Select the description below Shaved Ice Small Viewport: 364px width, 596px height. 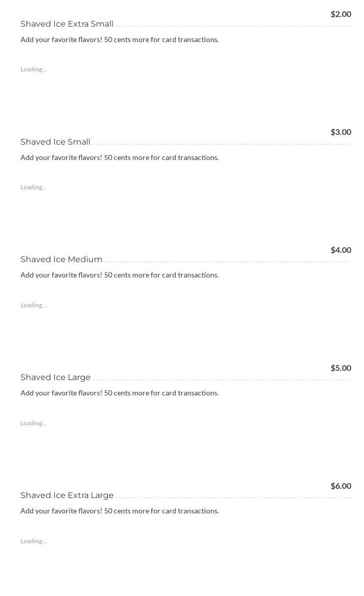tap(119, 157)
